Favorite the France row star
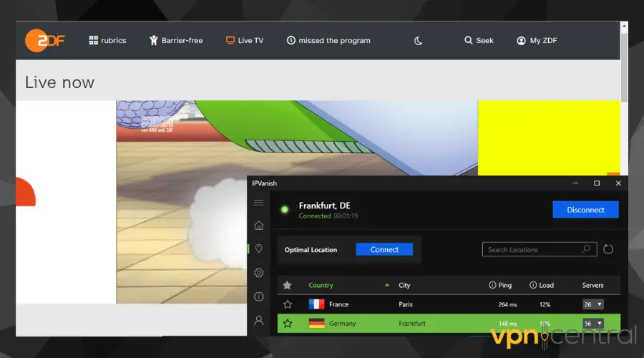The width and height of the screenshot is (644, 358). 288,304
